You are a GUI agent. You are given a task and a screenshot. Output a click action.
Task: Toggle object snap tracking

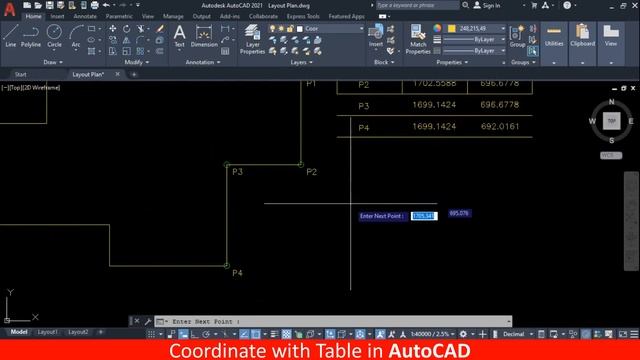tap(244, 334)
